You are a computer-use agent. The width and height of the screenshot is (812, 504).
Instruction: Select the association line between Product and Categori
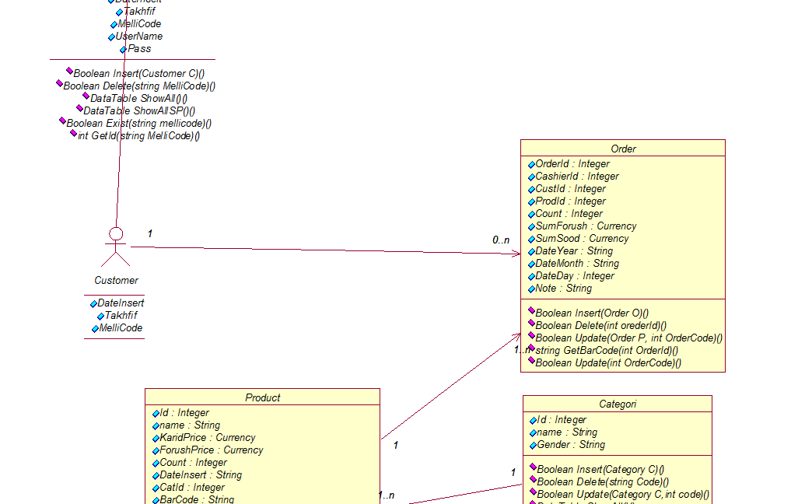465,494
